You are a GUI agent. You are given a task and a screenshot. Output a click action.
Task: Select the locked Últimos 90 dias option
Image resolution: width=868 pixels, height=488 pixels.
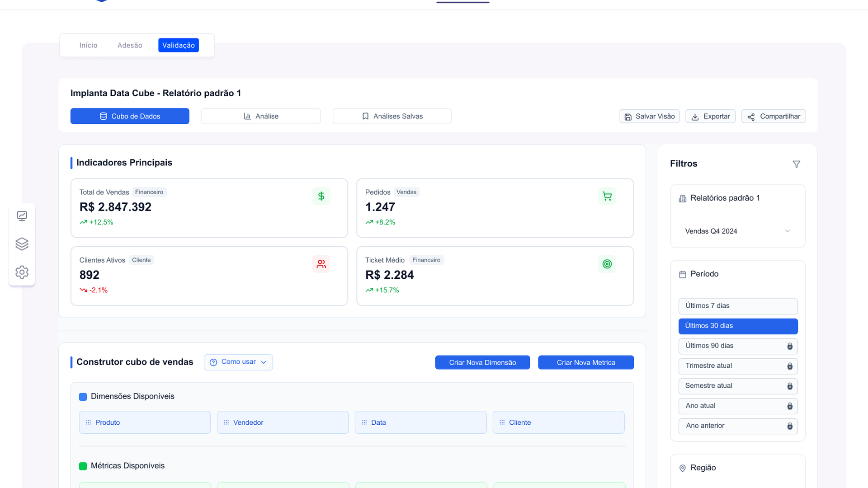pyautogui.click(x=738, y=346)
